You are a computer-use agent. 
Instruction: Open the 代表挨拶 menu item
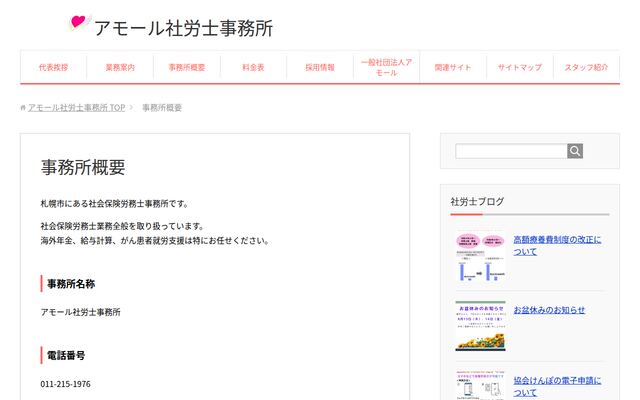pyautogui.click(x=53, y=67)
